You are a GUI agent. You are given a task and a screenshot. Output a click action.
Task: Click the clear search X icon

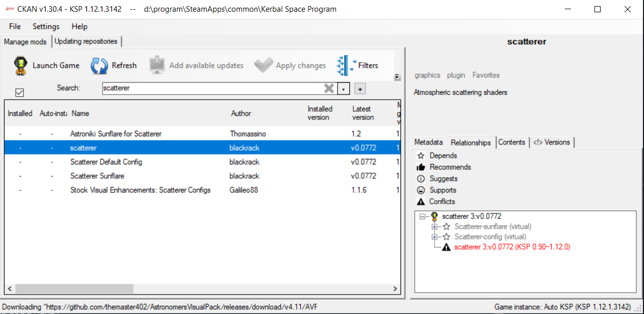click(x=328, y=88)
